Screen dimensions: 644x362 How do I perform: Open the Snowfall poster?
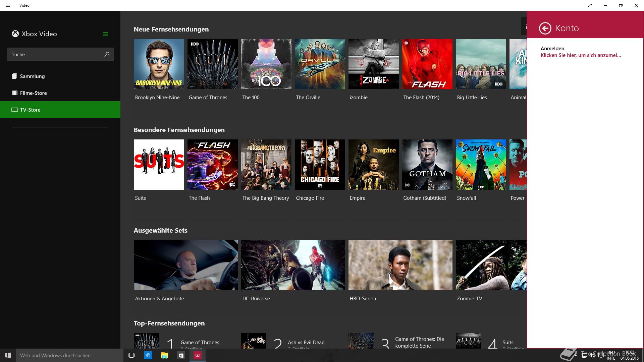[481, 165]
